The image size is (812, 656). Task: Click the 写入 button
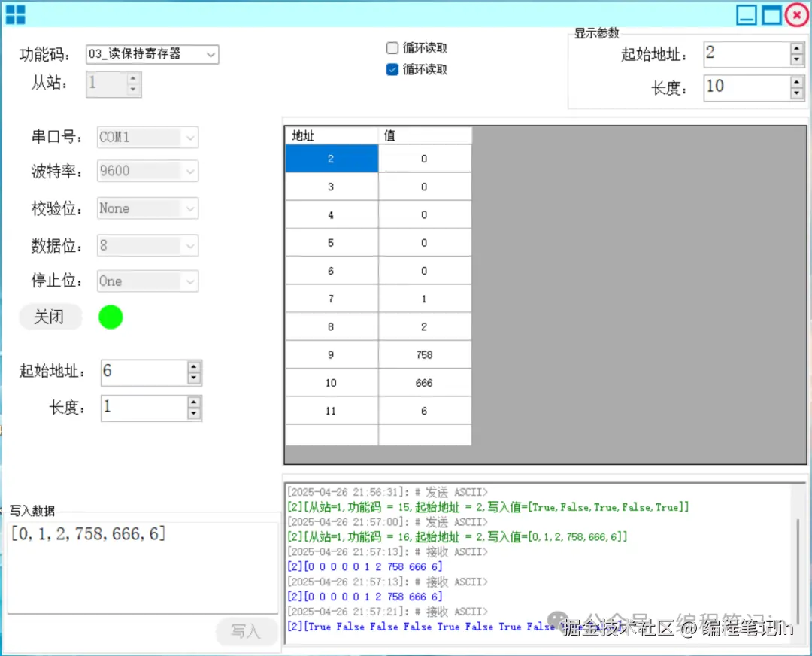click(247, 631)
